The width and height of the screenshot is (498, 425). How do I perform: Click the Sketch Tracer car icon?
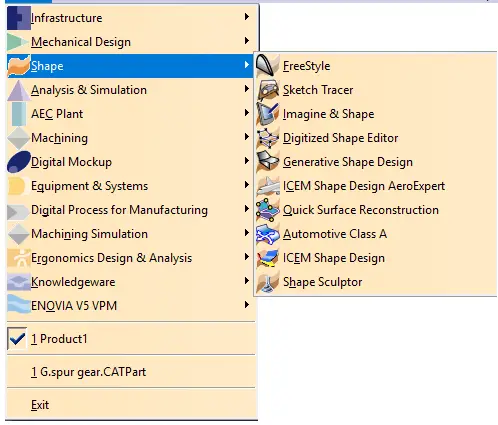(x=268, y=90)
